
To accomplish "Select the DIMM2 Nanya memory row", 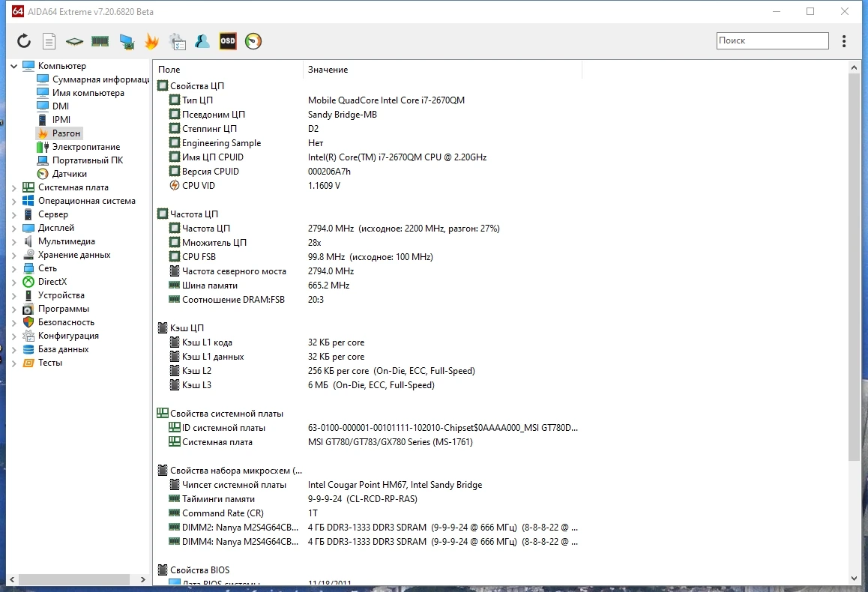I will 368,528.
